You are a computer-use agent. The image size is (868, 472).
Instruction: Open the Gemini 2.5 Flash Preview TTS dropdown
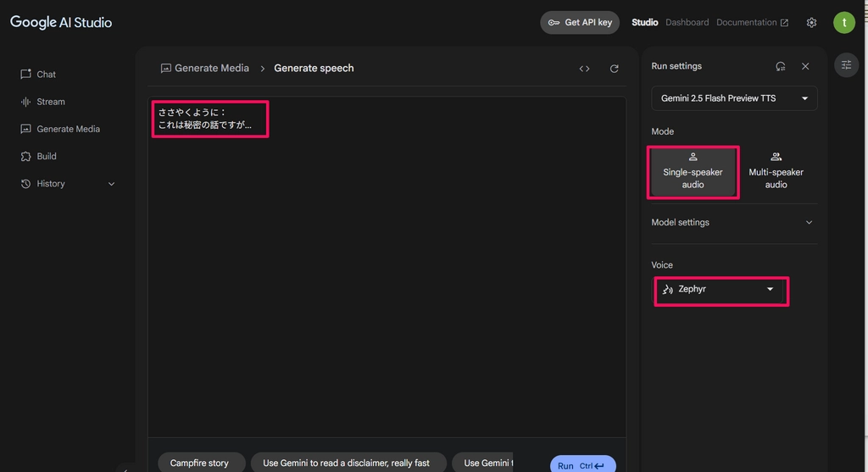[734, 98]
